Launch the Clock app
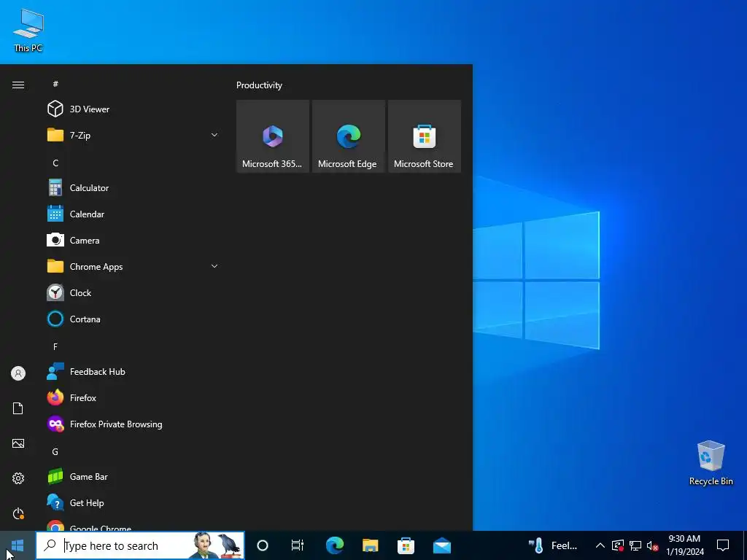Image resolution: width=747 pixels, height=560 pixels. (x=133, y=293)
